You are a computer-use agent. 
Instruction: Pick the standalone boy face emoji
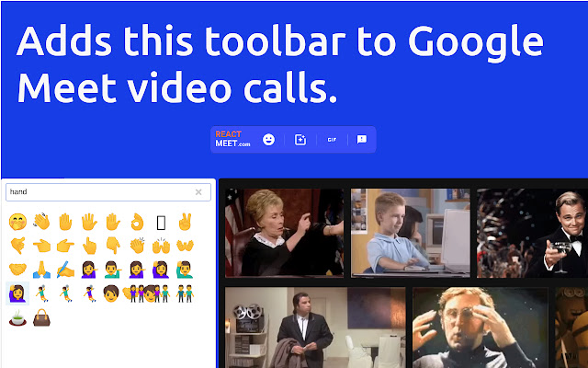click(111, 293)
